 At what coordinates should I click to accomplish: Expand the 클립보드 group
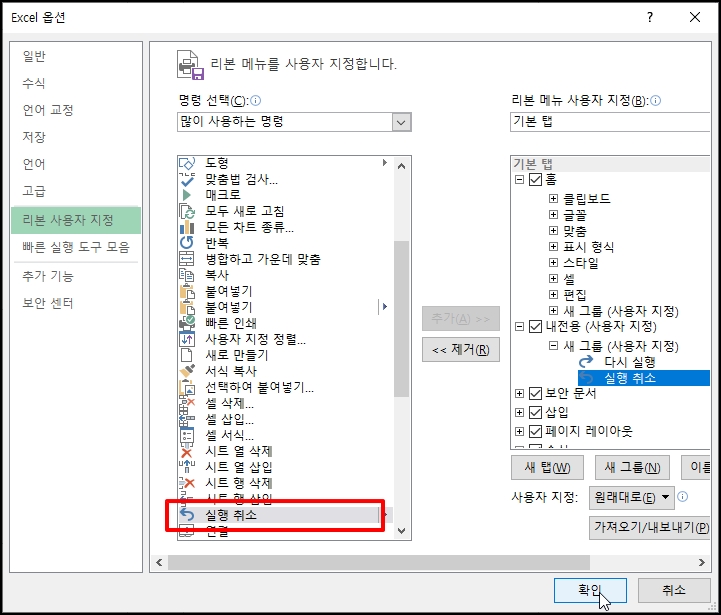pyautogui.click(x=554, y=199)
